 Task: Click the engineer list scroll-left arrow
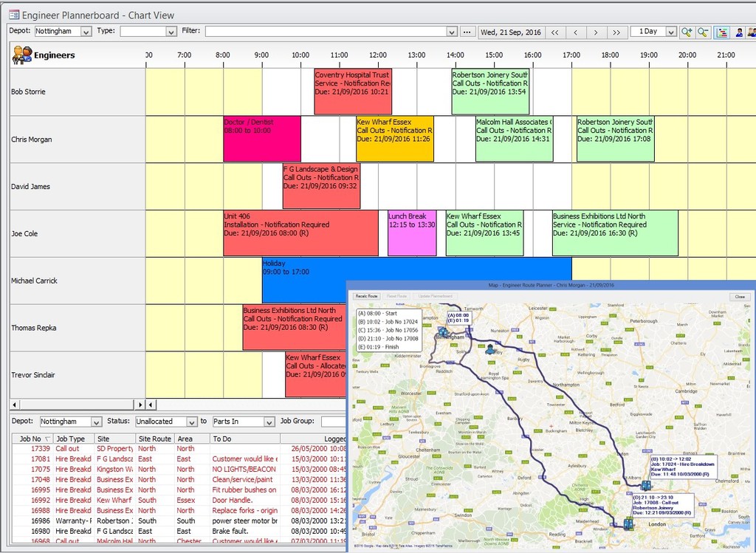[15, 405]
